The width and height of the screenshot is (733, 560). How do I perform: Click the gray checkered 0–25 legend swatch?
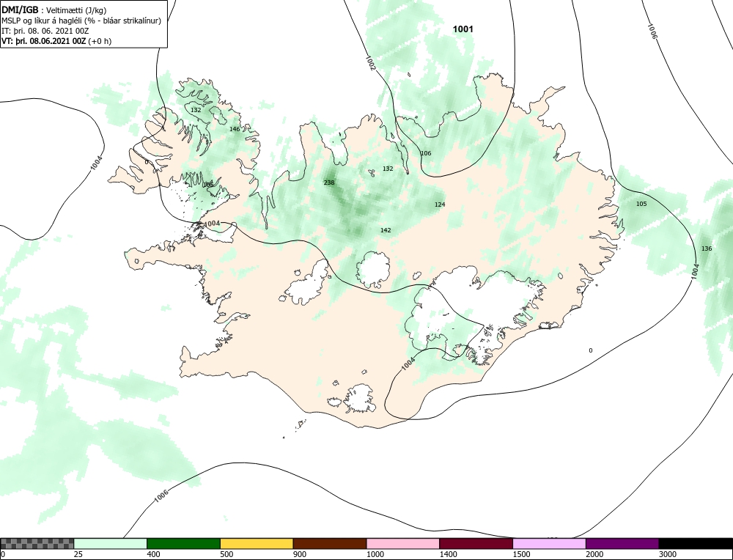point(37,544)
